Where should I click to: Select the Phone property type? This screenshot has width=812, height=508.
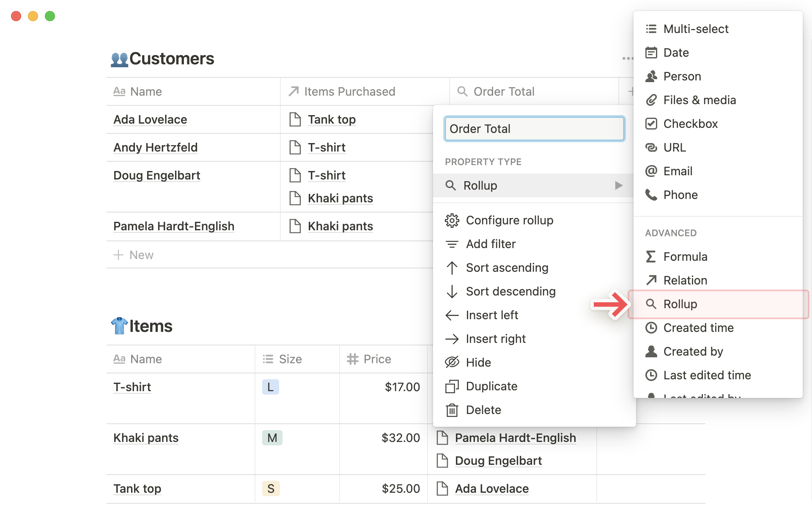[681, 194]
